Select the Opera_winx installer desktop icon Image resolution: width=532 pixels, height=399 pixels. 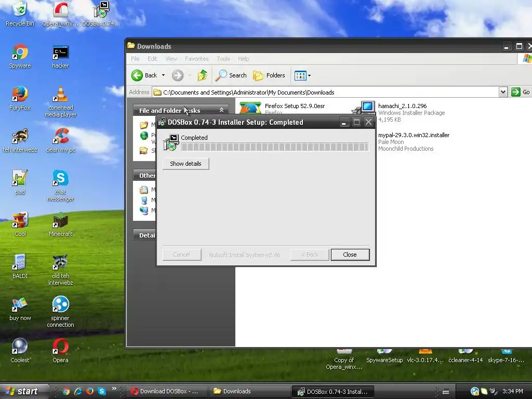tap(60, 14)
